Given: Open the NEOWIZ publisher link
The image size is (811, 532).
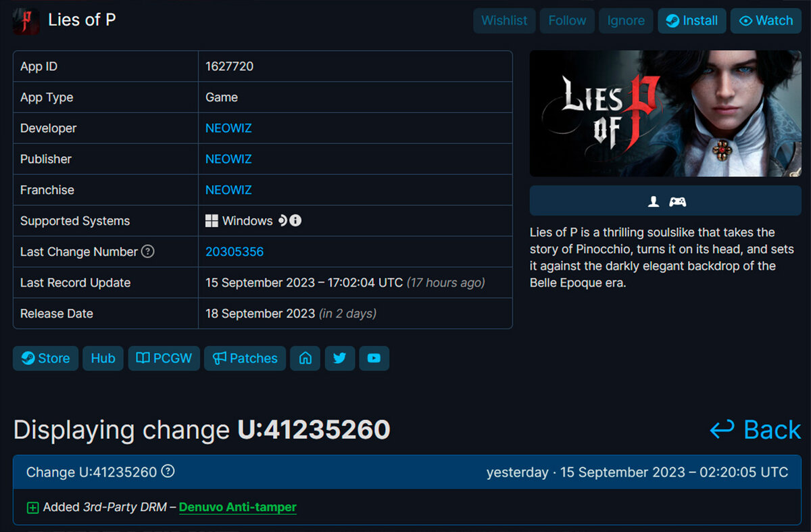Looking at the screenshot, I should [228, 160].
